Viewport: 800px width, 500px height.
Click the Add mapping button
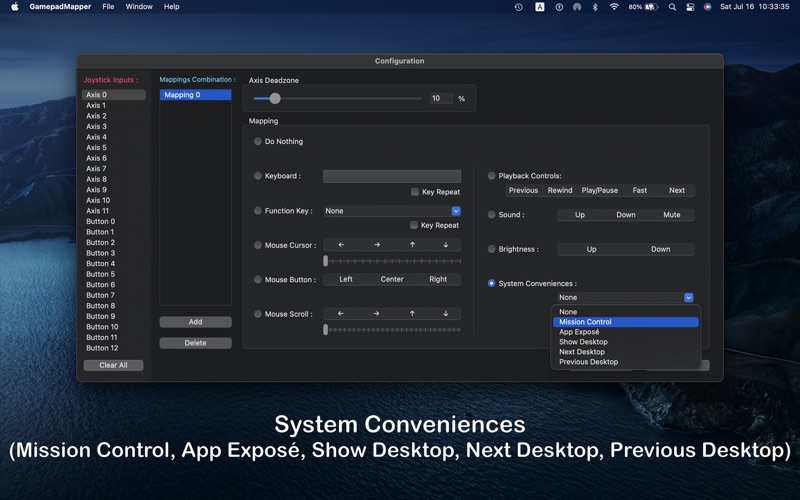click(x=195, y=322)
